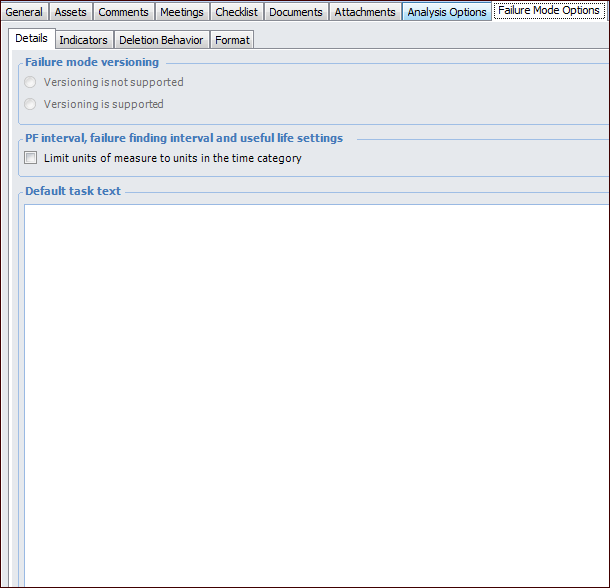Click the 'Failure mode versioning' group heading
Screen dimensions: 610x588
point(92,62)
